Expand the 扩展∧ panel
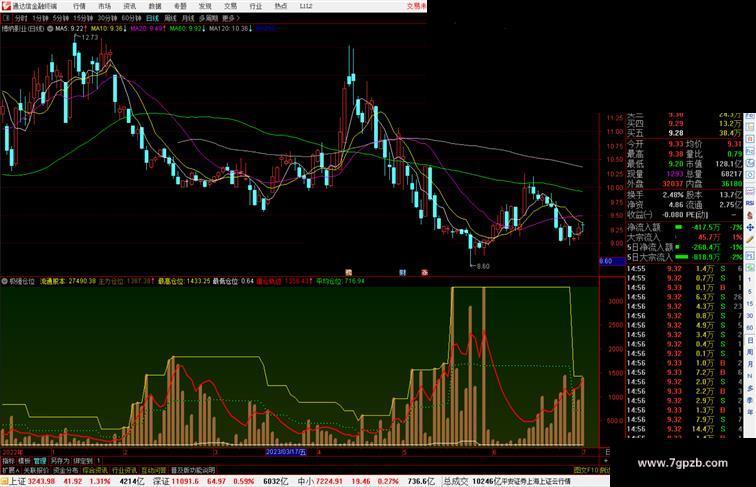Viewport: 756px width, 487px height. [10, 470]
